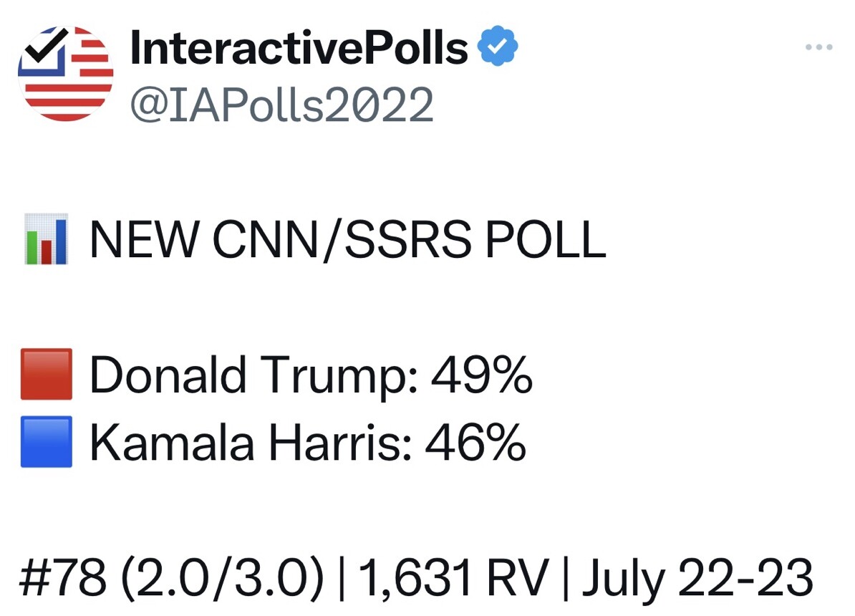The image size is (855, 616).
Task: Click the red square beside Donald Trump
Action: 47,375
